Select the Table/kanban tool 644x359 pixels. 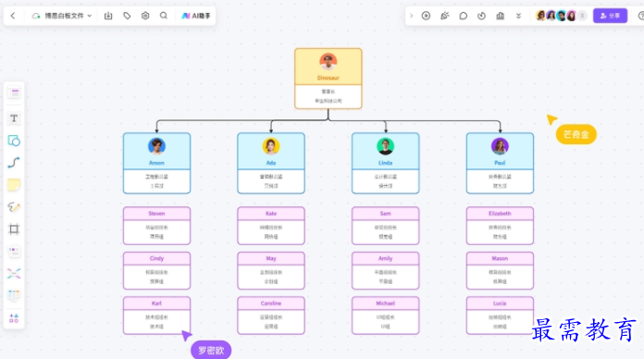tap(14, 295)
